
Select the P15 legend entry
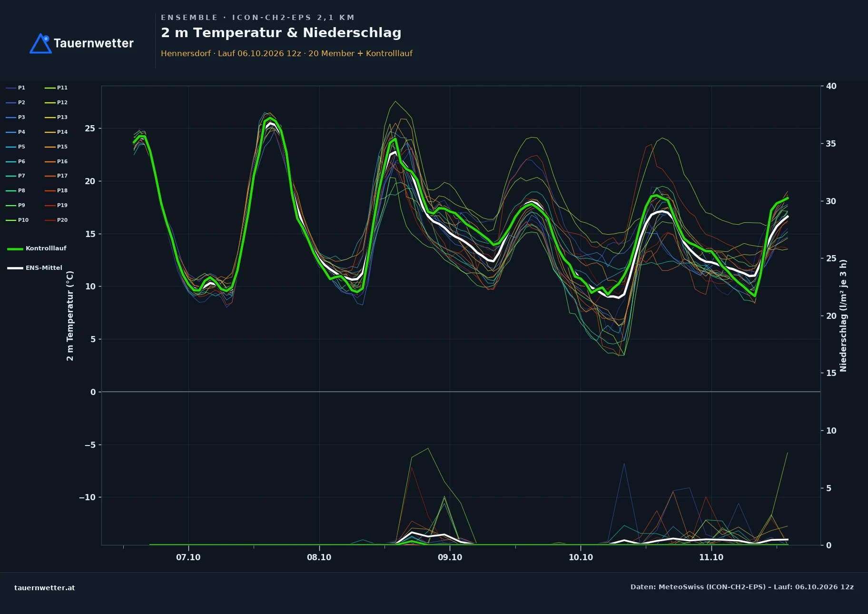tap(56, 147)
